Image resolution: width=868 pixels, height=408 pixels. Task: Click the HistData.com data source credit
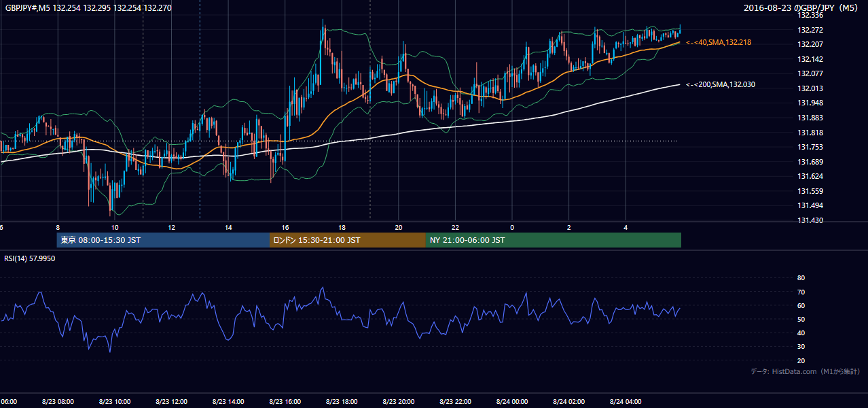tap(806, 371)
